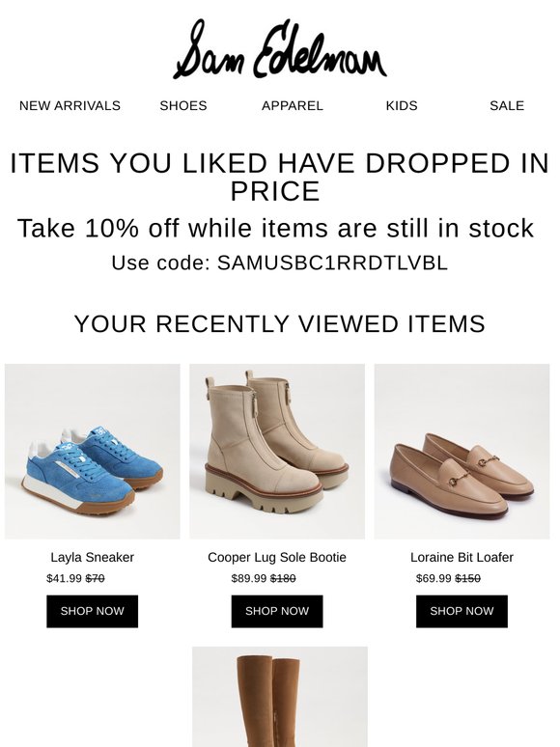Select promo code SAMUSBC1RRDTLVBL text
The height and width of the screenshot is (747, 560).
click(332, 263)
